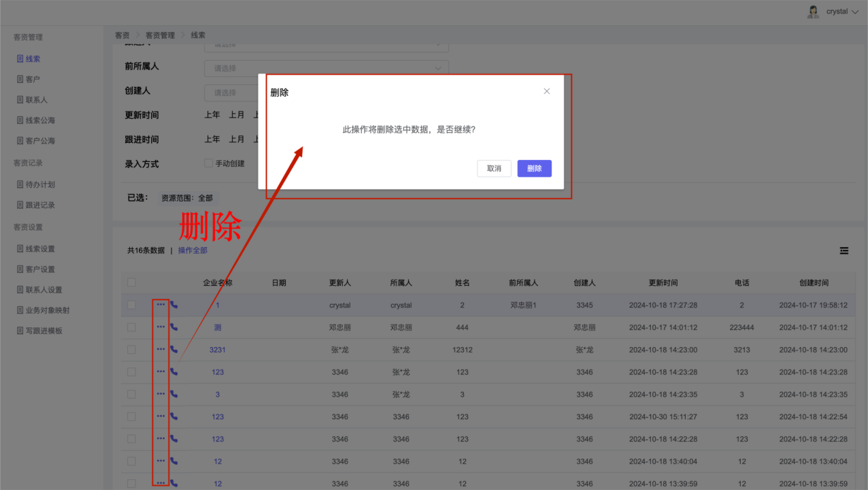Click phone icon in row updated 14:23:28
This screenshot has height=490, width=868.
[x=174, y=372]
